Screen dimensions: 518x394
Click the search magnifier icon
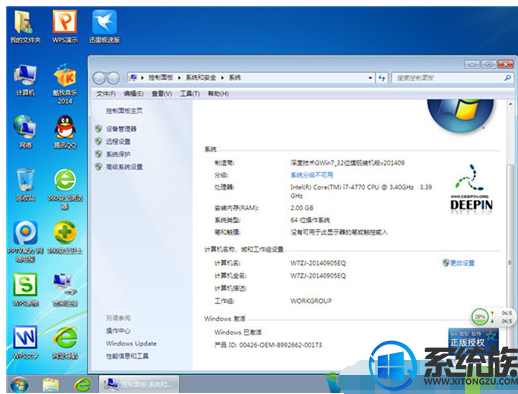coord(507,78)
